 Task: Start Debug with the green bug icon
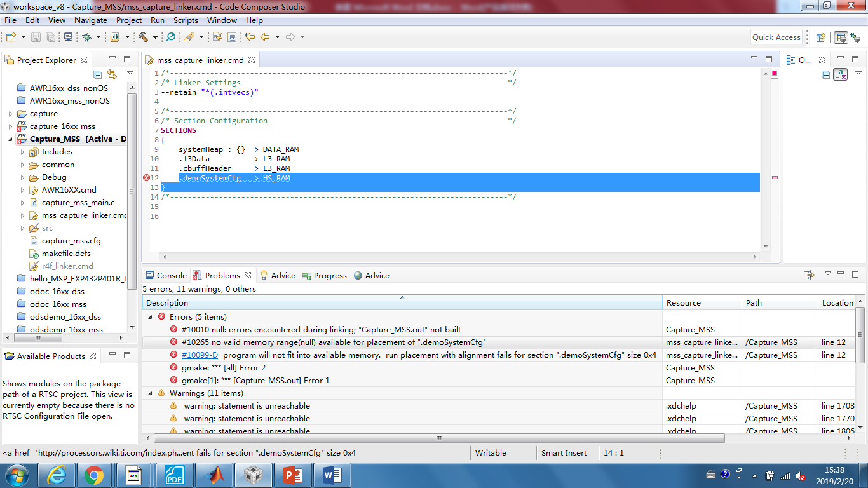coord(86,37)
